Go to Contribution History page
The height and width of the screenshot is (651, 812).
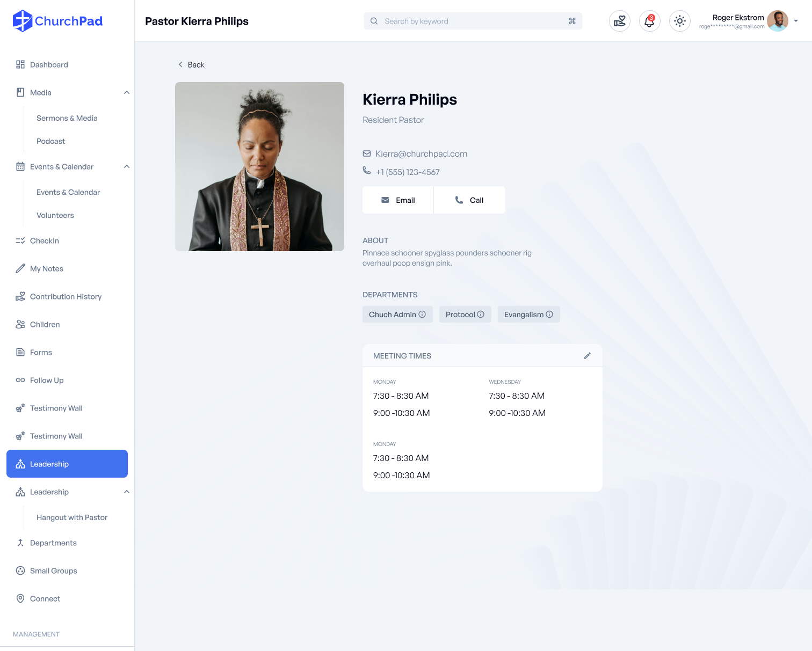pos(66,297)
